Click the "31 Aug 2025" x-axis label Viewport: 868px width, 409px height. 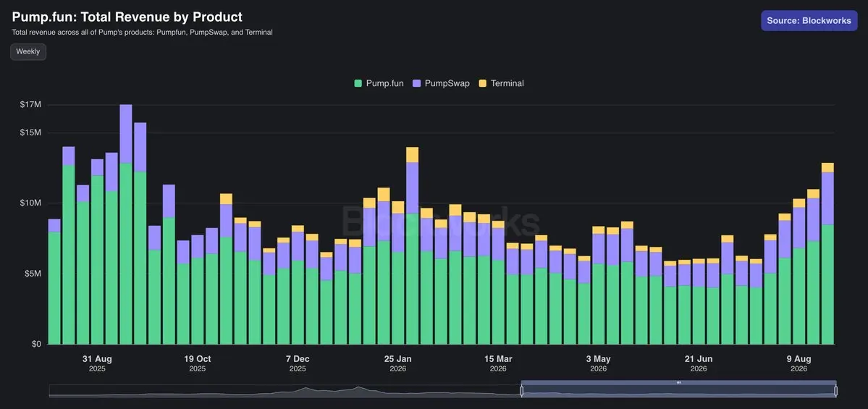click(x=97, y=363)
